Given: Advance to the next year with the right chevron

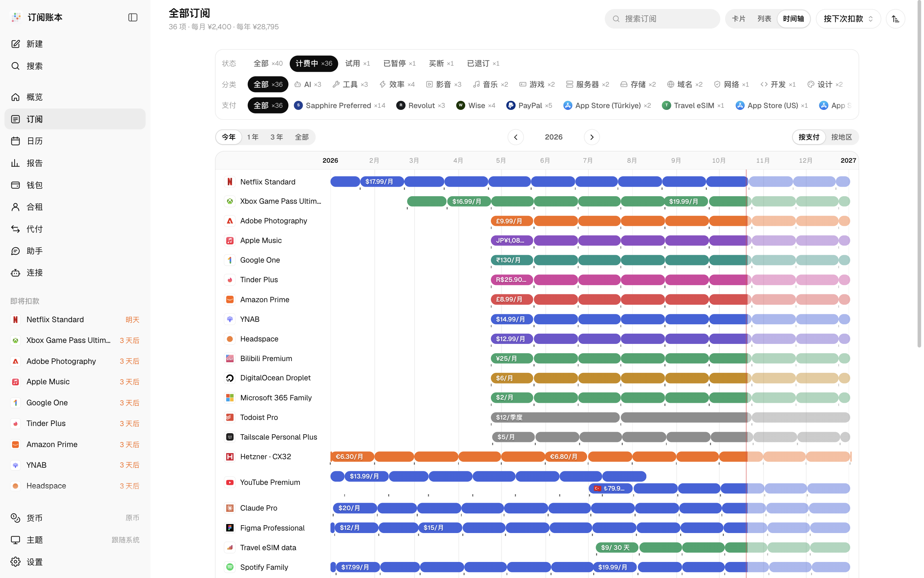Looking at the screenshot, I should click(591, 137).
